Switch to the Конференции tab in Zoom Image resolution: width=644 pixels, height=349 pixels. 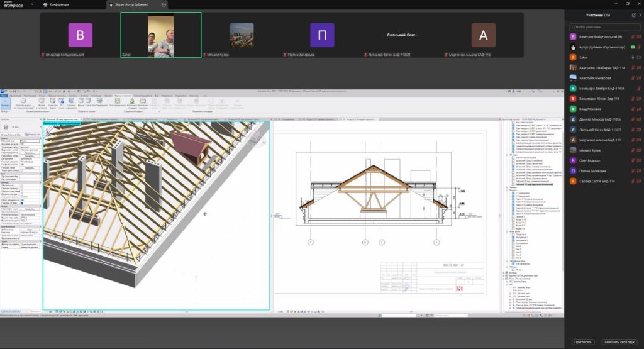click(58, 4)
